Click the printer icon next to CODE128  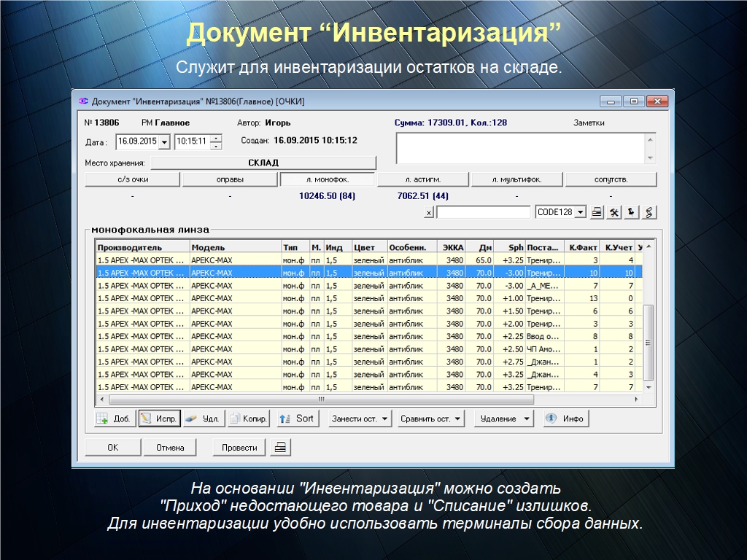pos(597,212)
